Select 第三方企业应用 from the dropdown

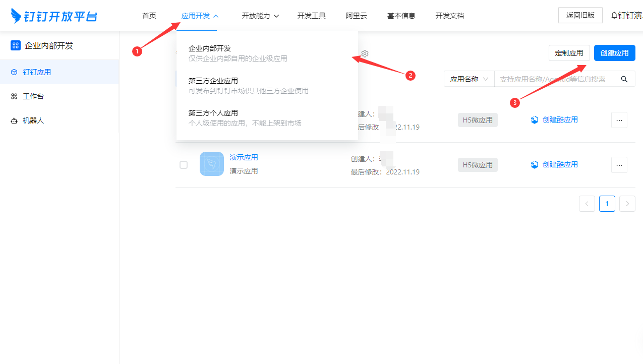(213, 81)
